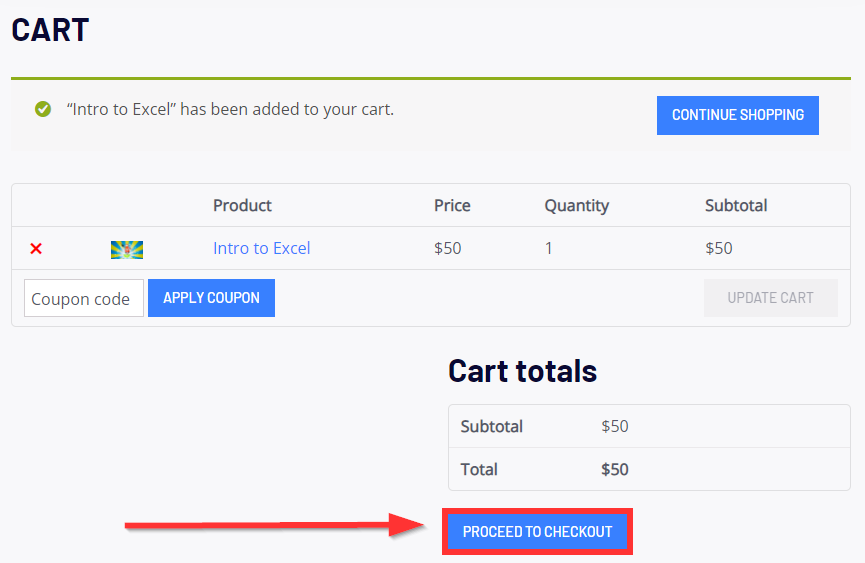865x563 pixels.
Task: Click the CART page heading
Action: coord(50,30)
